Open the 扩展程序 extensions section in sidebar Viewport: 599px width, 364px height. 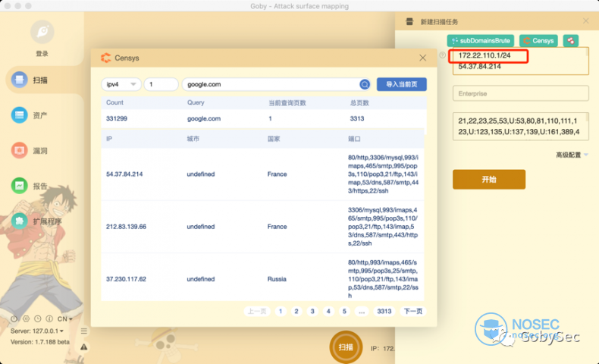coord(36,221)
